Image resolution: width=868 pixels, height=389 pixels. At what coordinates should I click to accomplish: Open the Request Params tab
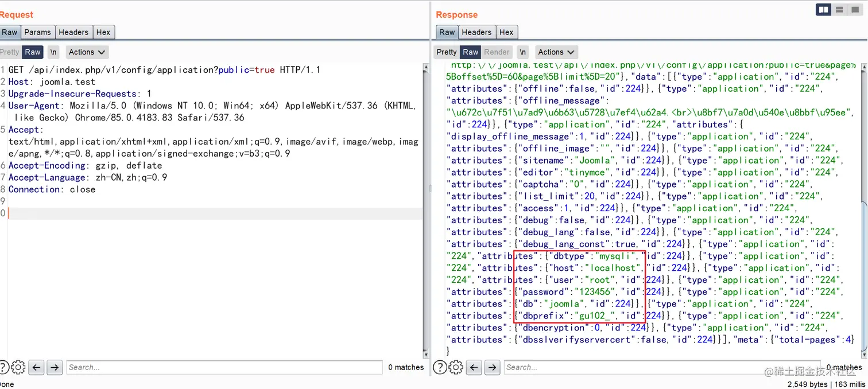pos(37,32)
